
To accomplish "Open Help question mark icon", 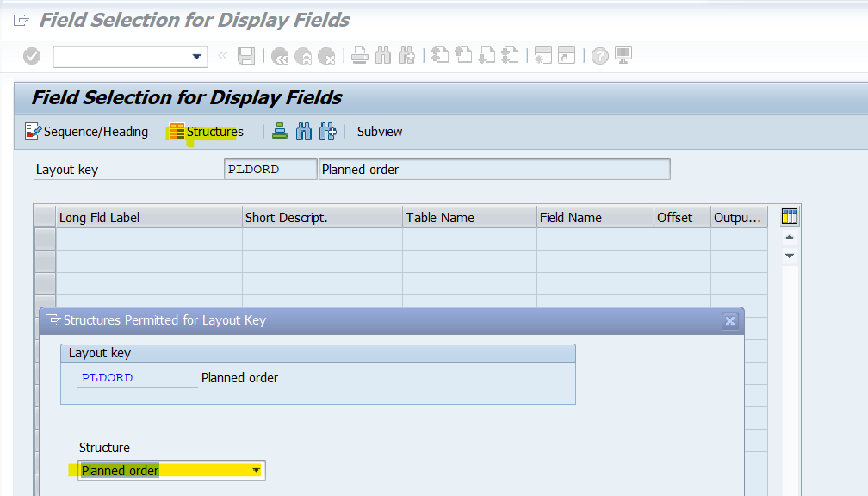I will coord(600,56).
